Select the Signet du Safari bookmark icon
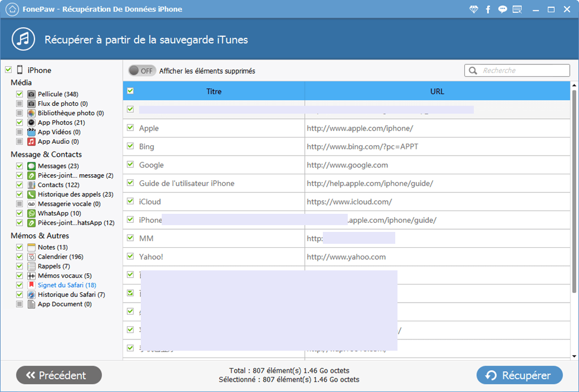The width and height of the screenshot is (579, 392). tap(32, 285)
